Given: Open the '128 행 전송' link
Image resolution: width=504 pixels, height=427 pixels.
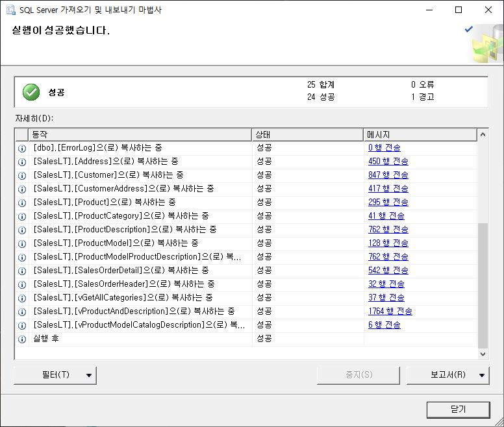Looking at the screenshot, I should coord(388,243).
